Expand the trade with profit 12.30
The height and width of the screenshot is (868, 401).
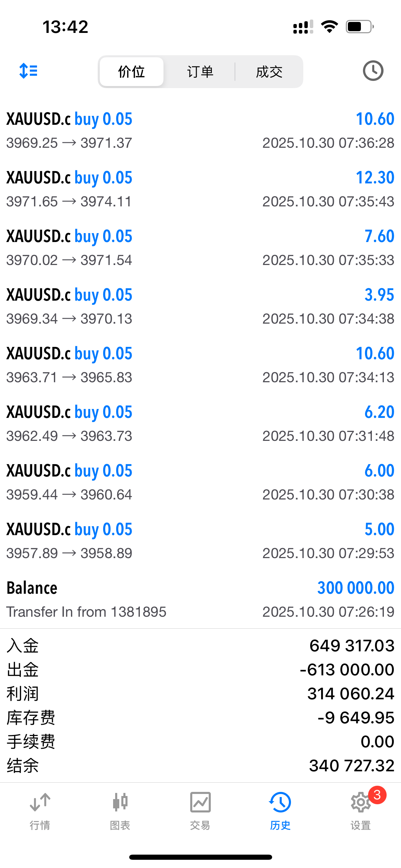pos(200,189)
